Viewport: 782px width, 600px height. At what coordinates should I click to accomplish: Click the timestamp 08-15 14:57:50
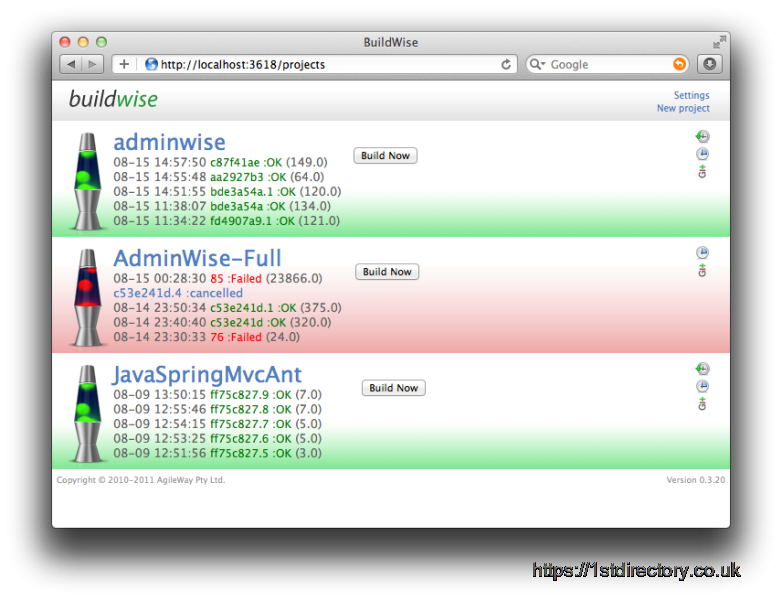160,163
